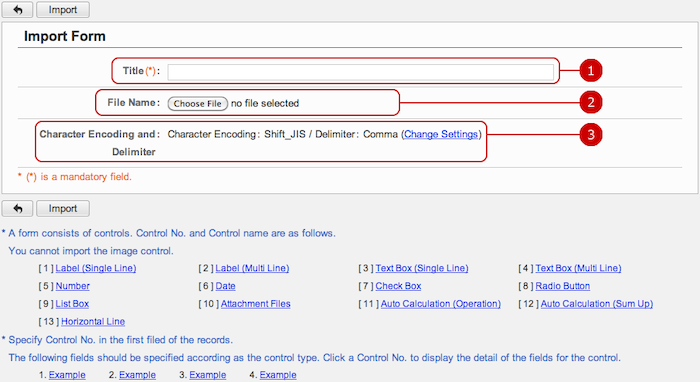Image resolution: width=700 pixels, height=382 pixels.
Task: Open the Radio Button control link
Action: (562, 286)
